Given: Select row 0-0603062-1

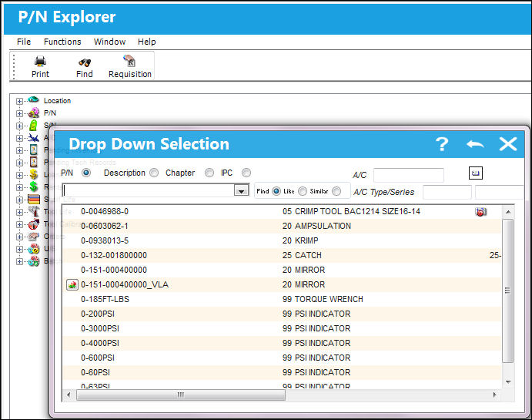Looking at the screenshot, I should coord(282,226).
